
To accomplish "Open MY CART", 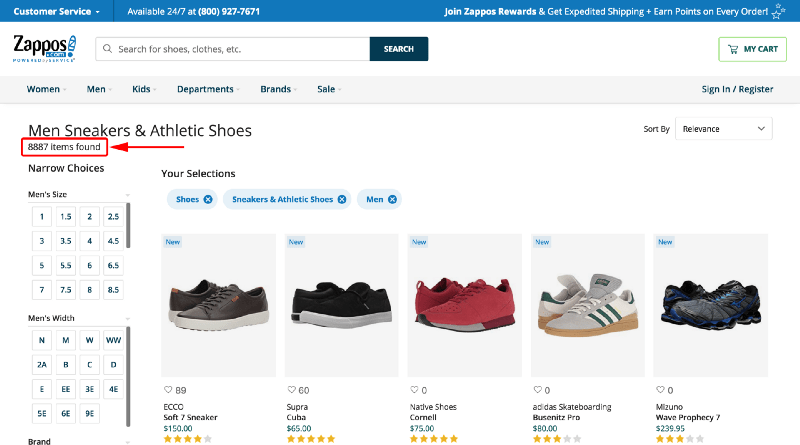I will pos(753,50).
